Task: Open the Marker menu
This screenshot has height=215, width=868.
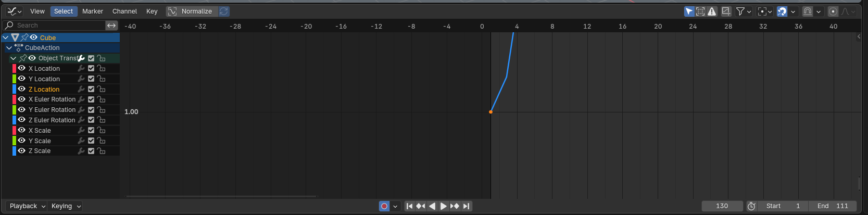Action: 93,11
